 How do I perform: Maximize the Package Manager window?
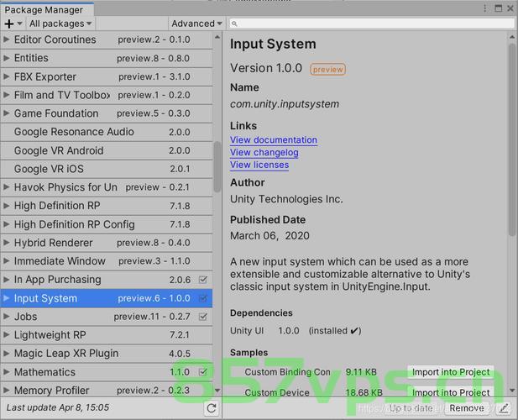pyautogui.click(x=498, y=8)
